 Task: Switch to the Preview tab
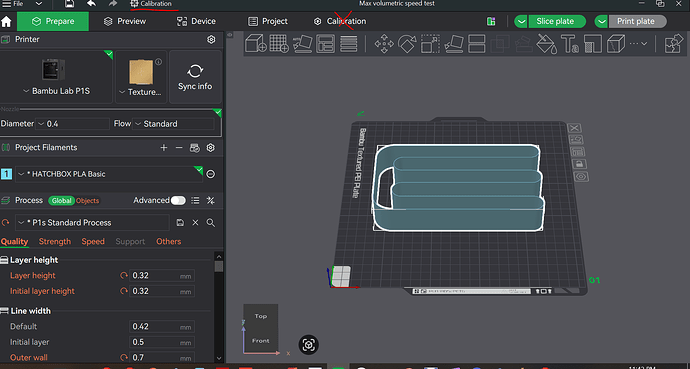coord(125,21)
